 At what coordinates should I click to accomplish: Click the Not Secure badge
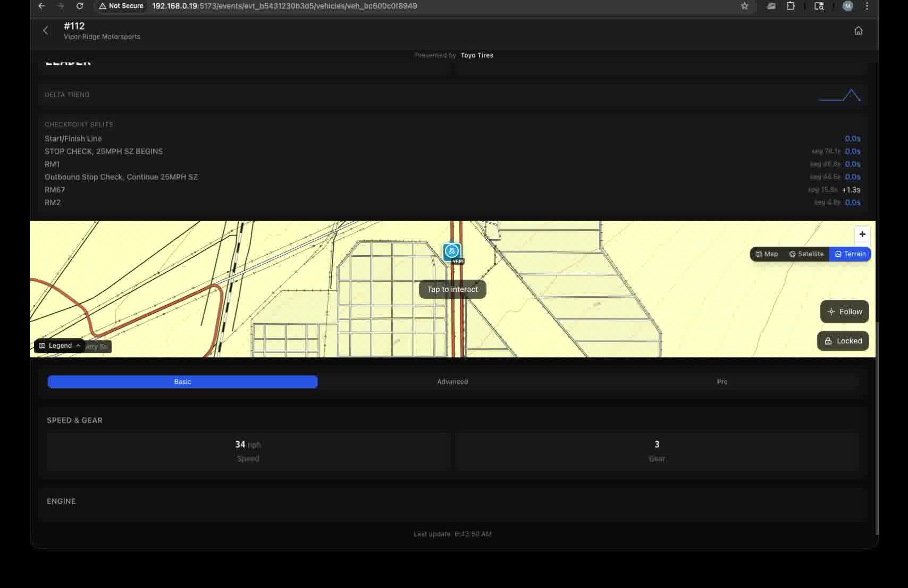(x=121, y=6)
